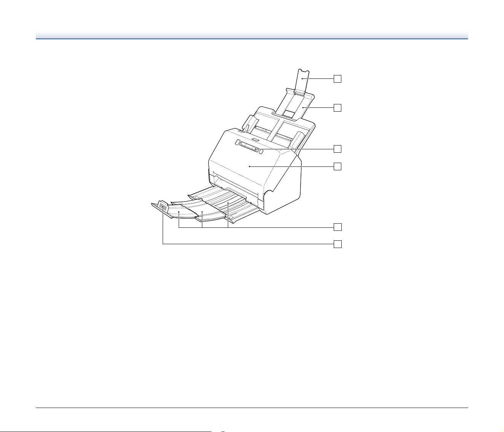The width and height of the screenshot is (504, 432).
Task: Click the tall feed extension support at top
Action: point(302,82)
